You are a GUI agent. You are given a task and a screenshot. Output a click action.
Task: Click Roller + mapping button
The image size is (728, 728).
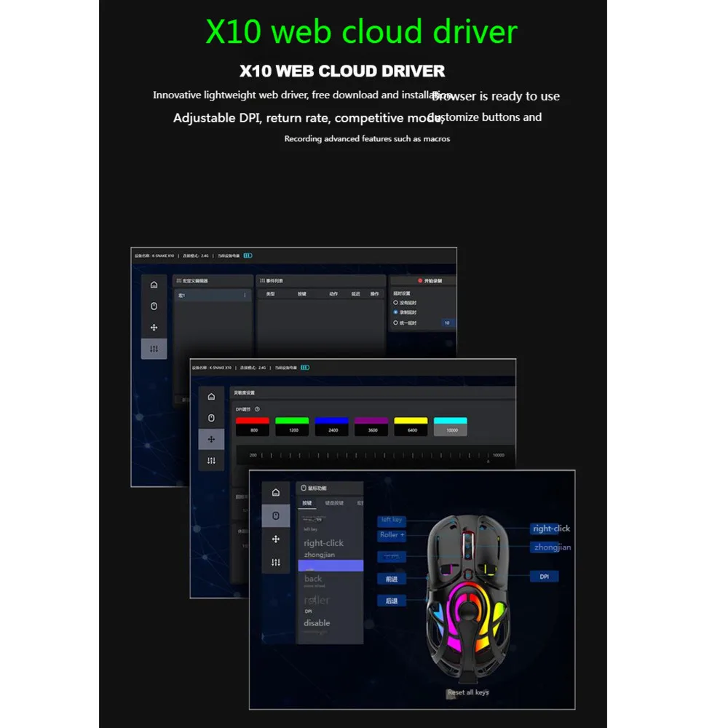(392, 535)
